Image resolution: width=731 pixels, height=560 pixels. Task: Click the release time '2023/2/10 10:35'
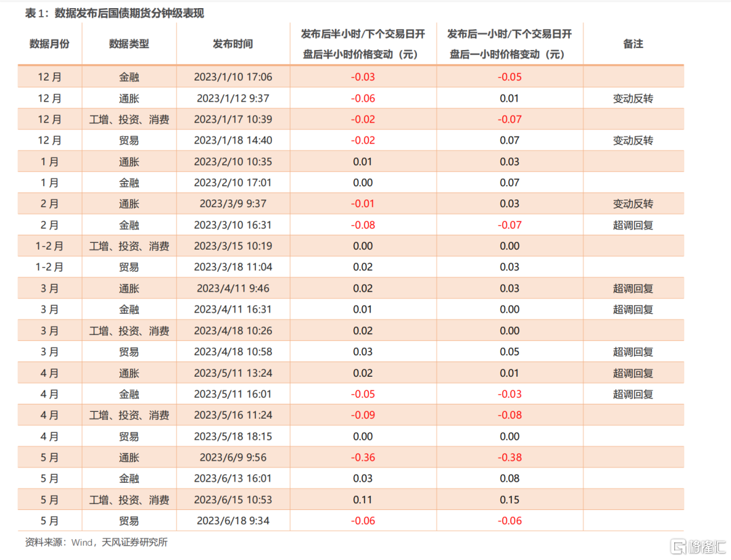[x=233, y=162]
